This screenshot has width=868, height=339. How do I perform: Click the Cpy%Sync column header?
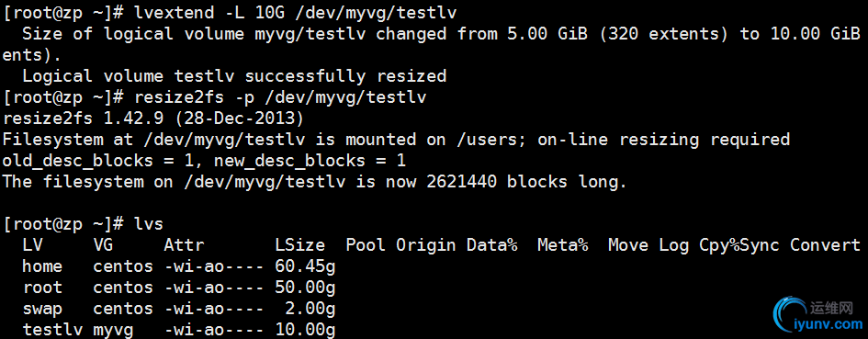click(x=739, y=245)
